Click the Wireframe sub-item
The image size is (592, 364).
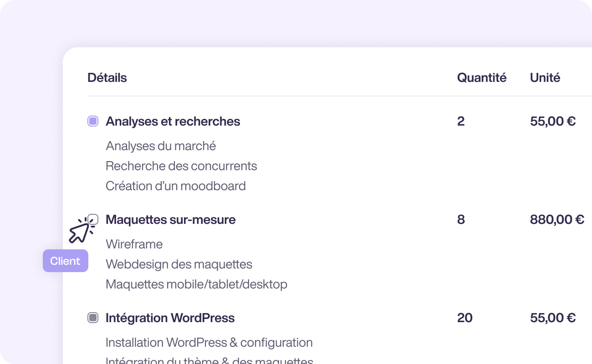pos(134,244)
